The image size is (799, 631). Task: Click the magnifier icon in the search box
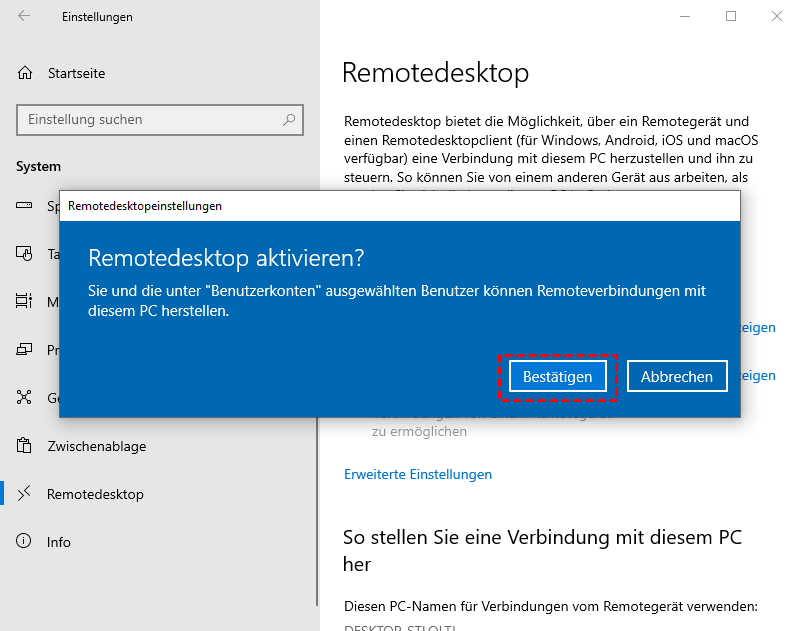click(289, 120)
